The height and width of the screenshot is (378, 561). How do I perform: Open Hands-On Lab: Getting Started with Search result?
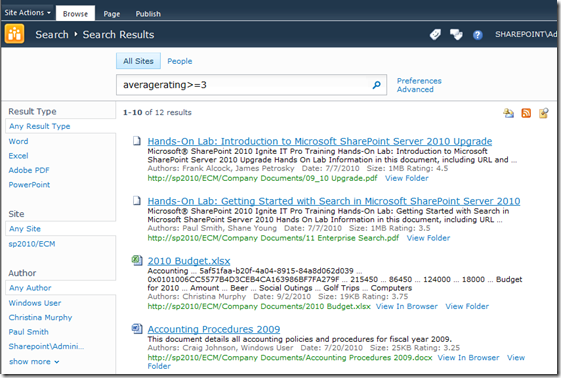coord(334,201)
